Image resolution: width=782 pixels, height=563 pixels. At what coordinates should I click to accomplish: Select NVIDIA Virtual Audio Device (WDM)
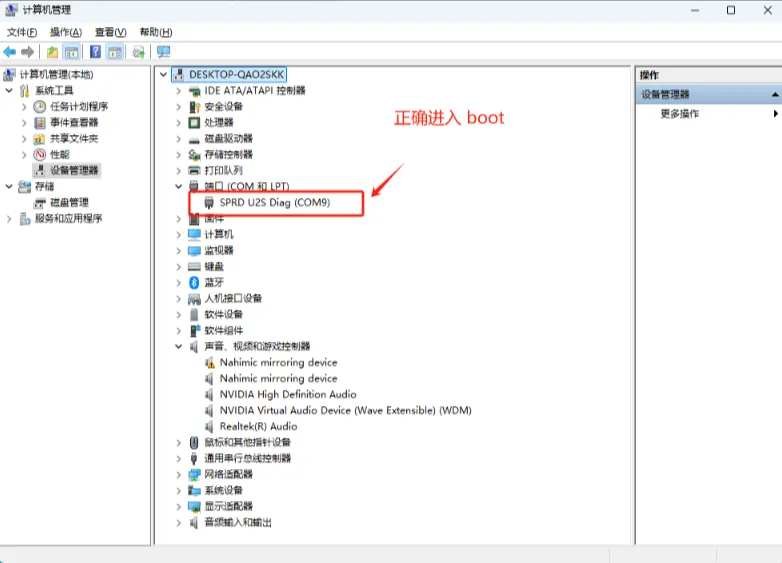click(x=345, y=410)
